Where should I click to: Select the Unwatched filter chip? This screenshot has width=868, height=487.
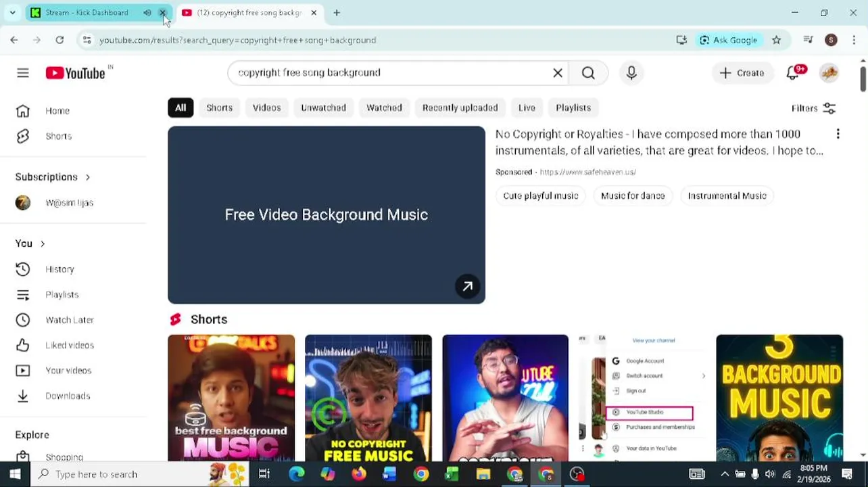click(x=324, y=108)
